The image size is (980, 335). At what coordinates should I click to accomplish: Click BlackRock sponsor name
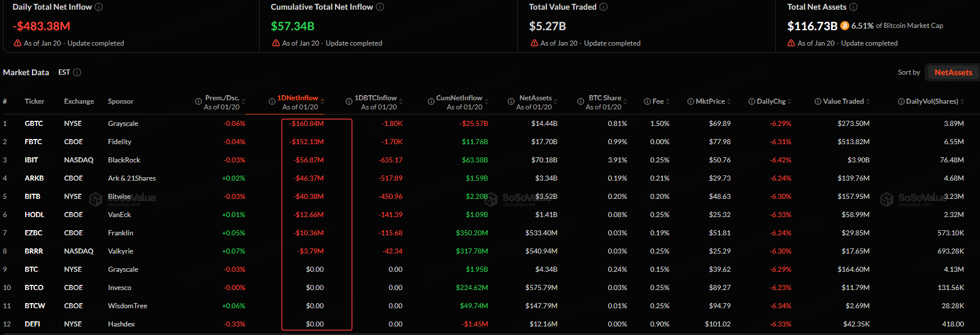click(124, 160)
